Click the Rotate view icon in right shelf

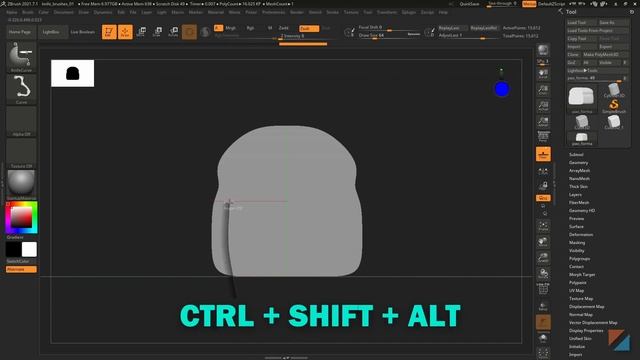(x=543, y=273)
